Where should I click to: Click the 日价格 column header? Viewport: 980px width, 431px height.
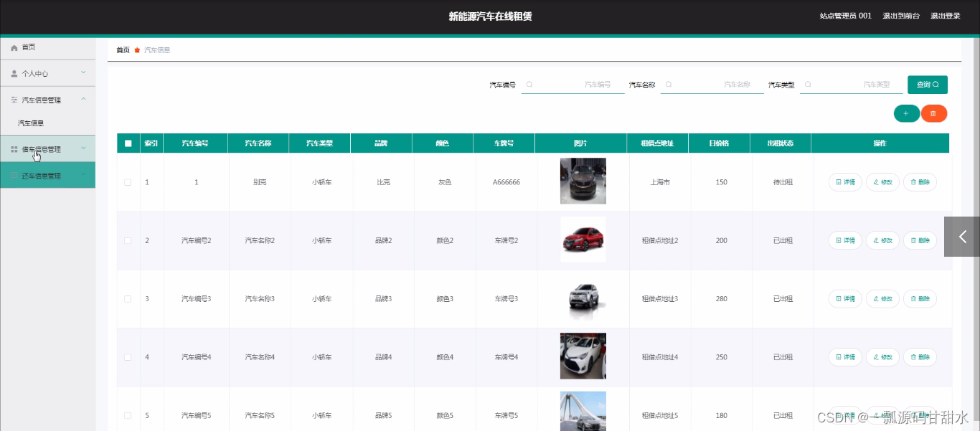719,143
